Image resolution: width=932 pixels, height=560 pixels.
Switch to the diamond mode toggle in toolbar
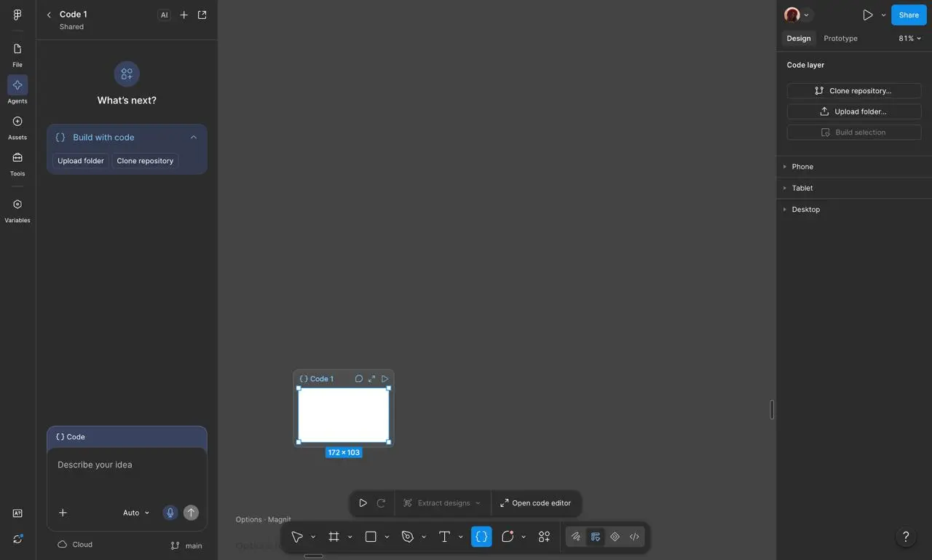pyautogui.click(x=615, y=537)
